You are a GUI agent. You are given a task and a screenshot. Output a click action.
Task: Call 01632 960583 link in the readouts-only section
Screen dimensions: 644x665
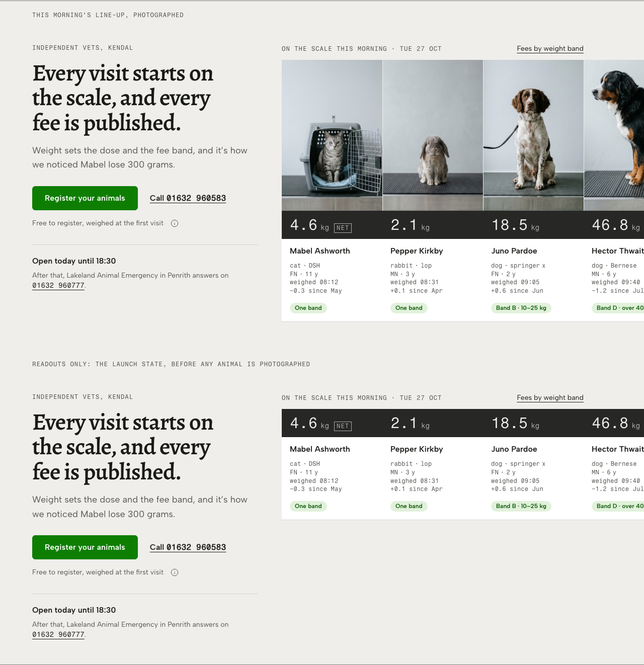coord(188,547)
